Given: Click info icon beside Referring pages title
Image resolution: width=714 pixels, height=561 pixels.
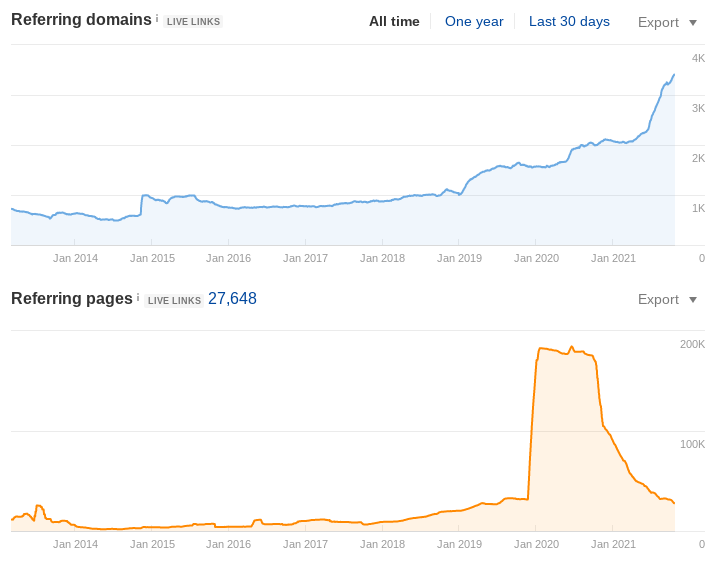Looking at the screenshot, I should tap(138, 297).
